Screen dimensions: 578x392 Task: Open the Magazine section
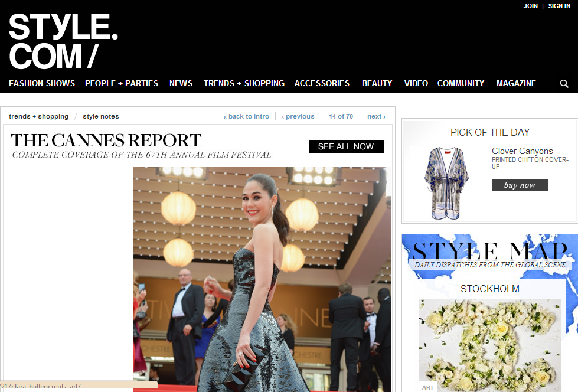[516, 83]
